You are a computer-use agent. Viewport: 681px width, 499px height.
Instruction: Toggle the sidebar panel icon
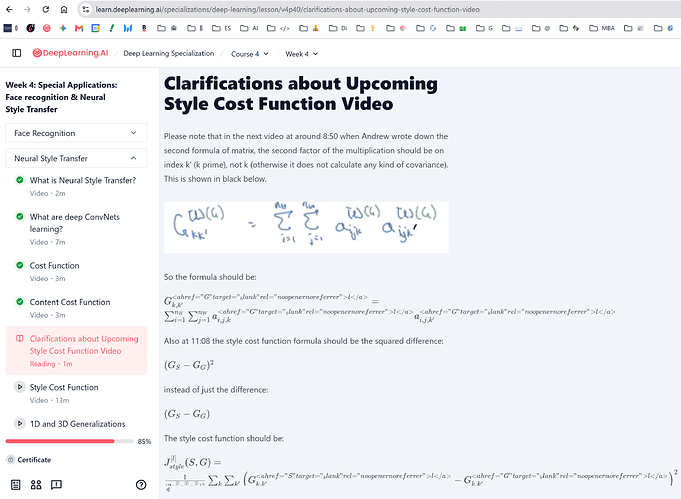tap(17, 53)
